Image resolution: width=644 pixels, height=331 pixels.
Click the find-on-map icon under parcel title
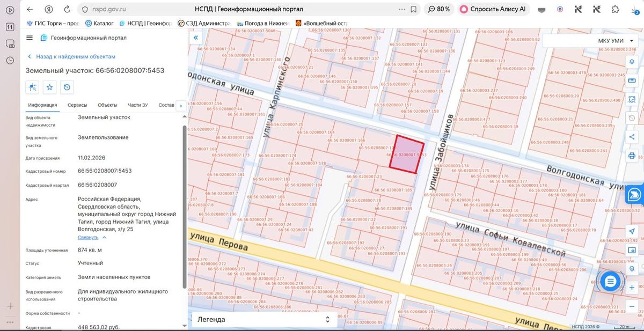(33, 87)
